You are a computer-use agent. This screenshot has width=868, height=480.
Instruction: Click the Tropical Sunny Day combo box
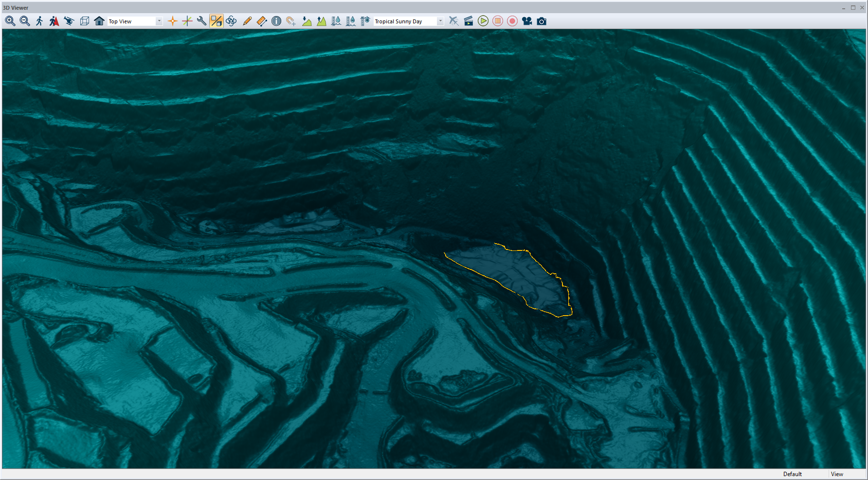pyautogui.click(x=405, y=21)
